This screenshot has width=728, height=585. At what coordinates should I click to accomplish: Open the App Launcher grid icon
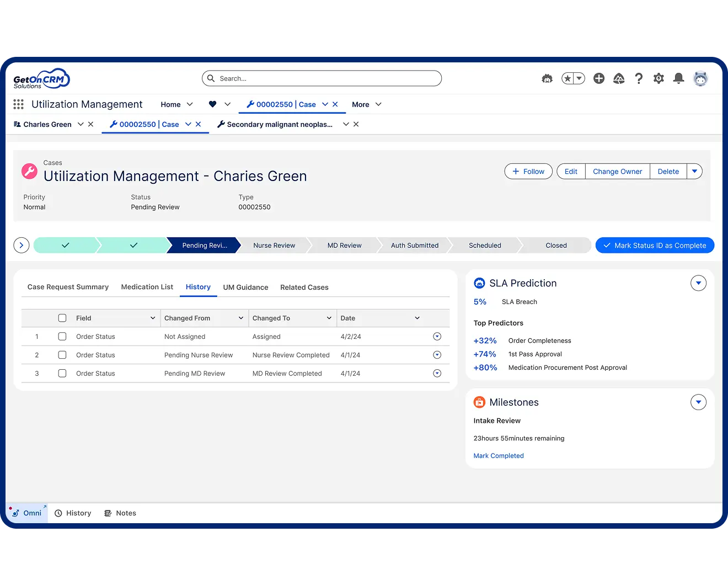18,104
